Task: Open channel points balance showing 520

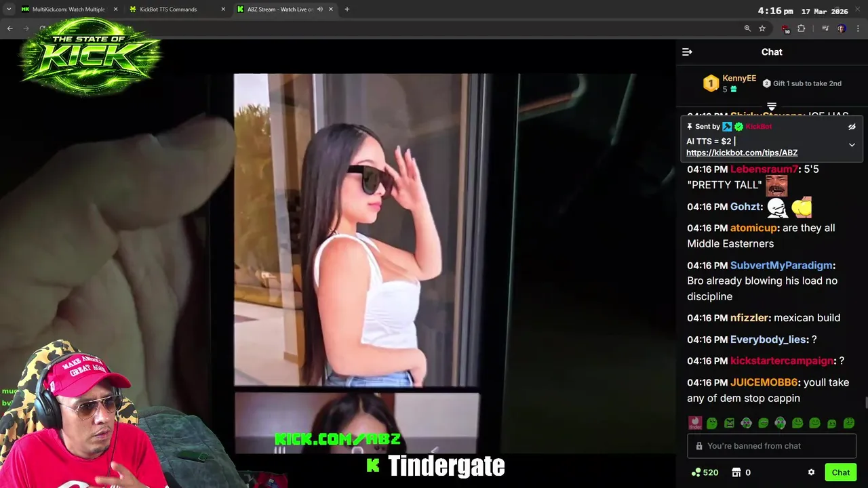Action: click(705, 472)
